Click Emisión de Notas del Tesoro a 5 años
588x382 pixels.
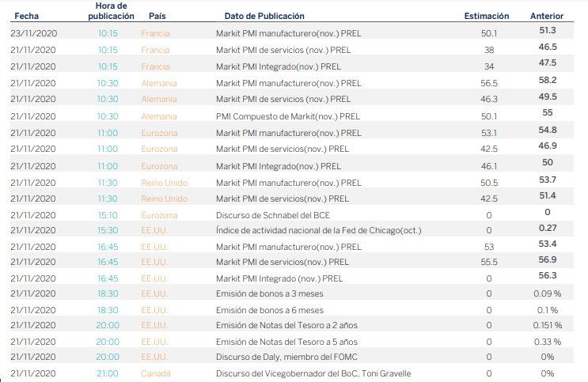coord(287,342)
